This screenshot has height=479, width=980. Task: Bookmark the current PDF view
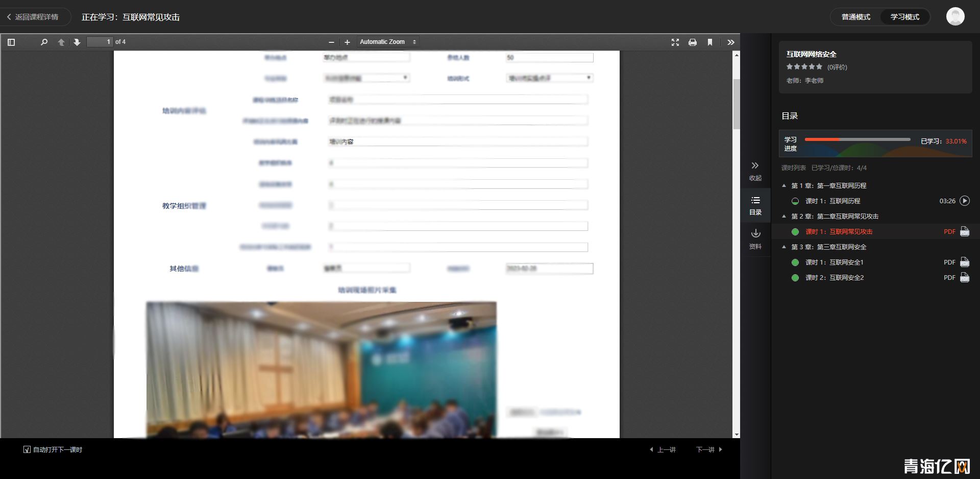click(709, 42)
